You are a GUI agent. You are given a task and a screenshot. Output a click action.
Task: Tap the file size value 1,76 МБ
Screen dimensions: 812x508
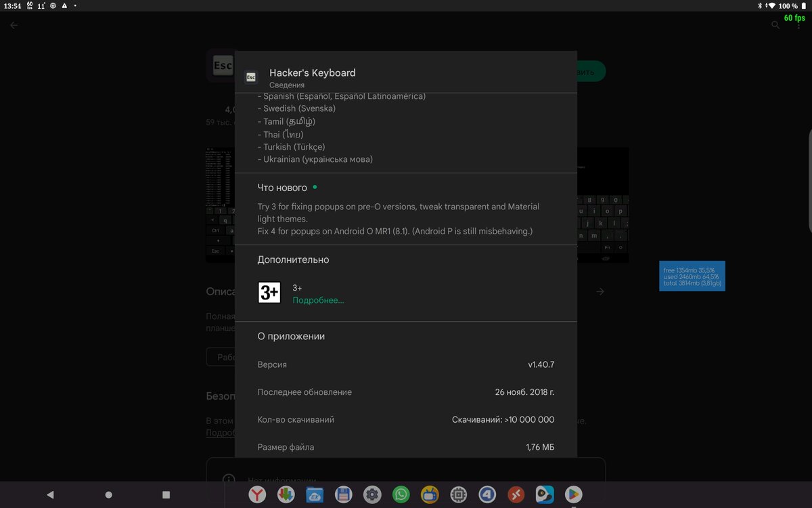(540, 447)
